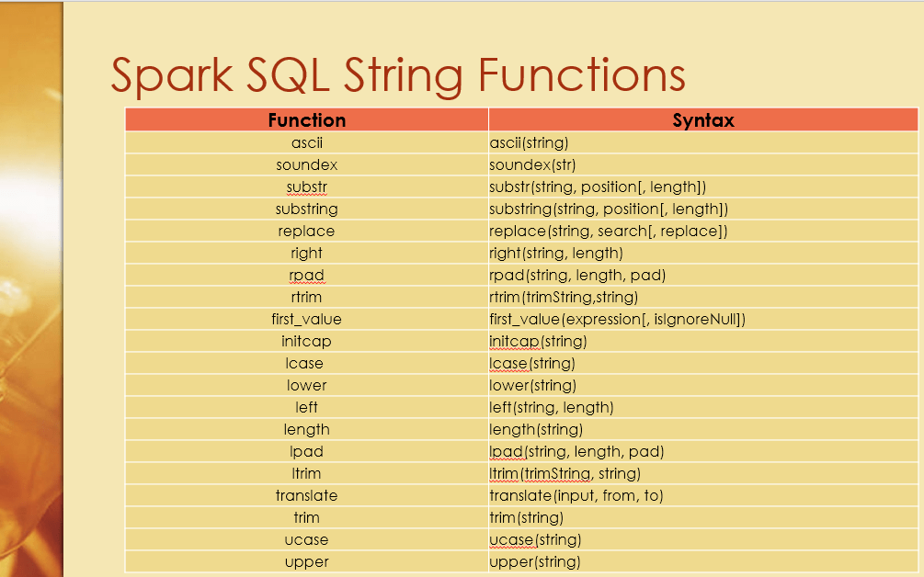924x577 pixels.
Task: Click the replace function entry
Action: (306, 231)
